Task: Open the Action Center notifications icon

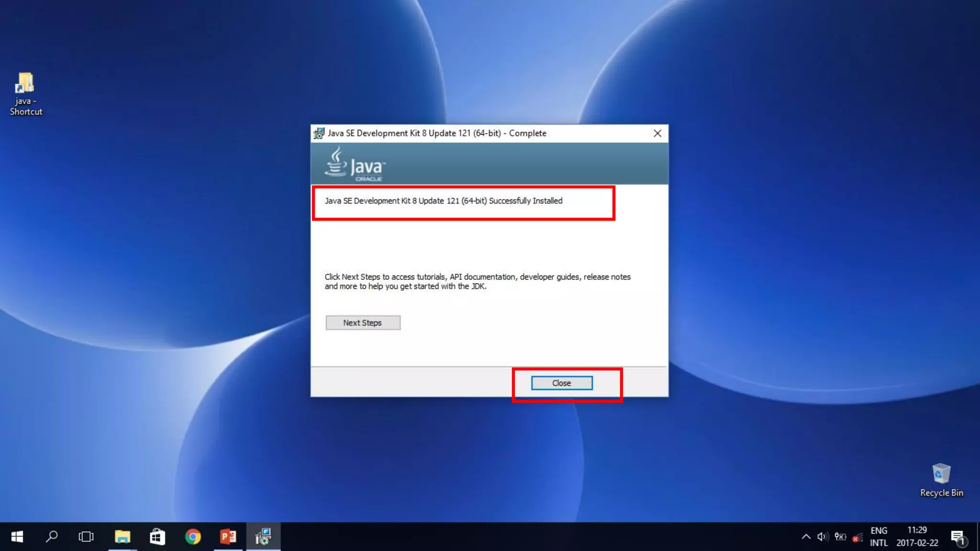Action: coord(958,538)
